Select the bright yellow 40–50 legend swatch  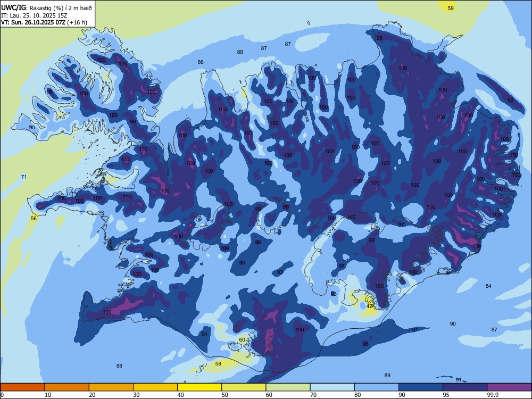[199, 387]
